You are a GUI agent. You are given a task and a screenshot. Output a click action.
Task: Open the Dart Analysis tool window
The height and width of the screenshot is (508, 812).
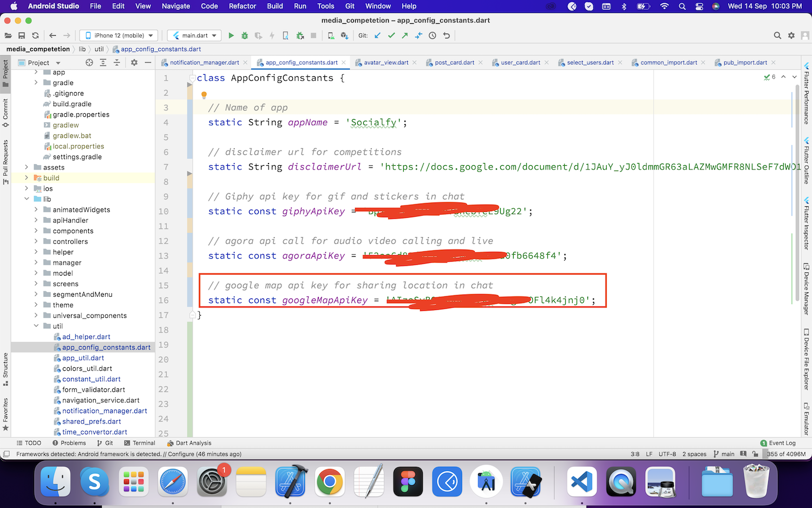point(189,443)
